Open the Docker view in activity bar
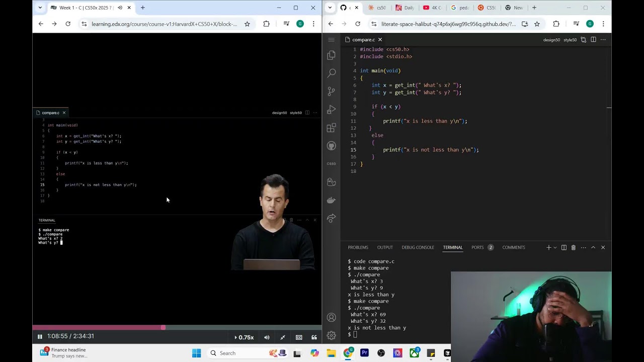 [331, 200]
